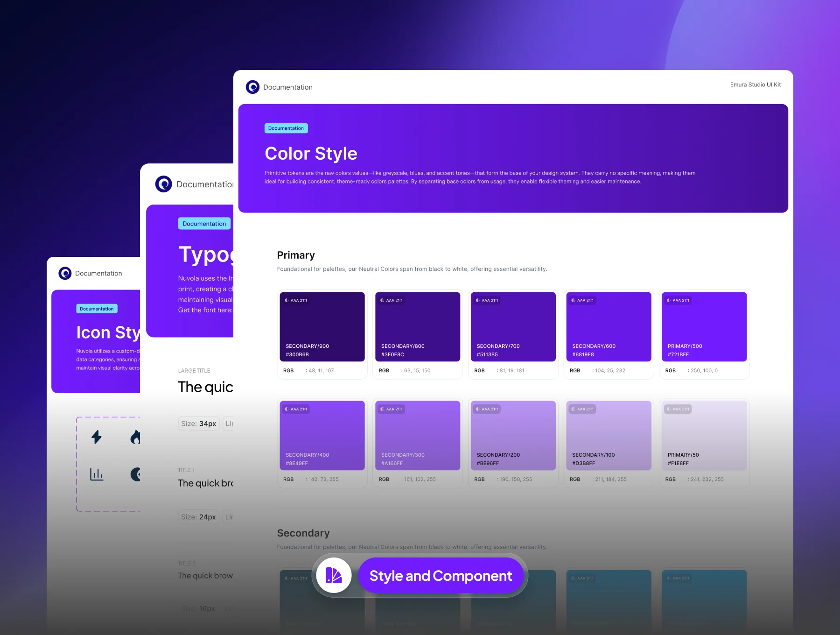840x635 pixels.
Task: Select the lightning bolt icon in Icon Style page
Action: 97,437
